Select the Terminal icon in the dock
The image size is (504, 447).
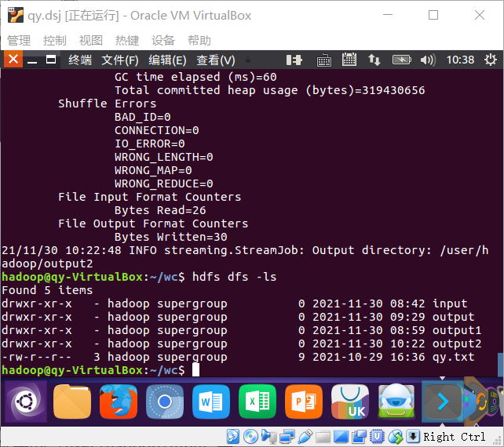(442, 402)
